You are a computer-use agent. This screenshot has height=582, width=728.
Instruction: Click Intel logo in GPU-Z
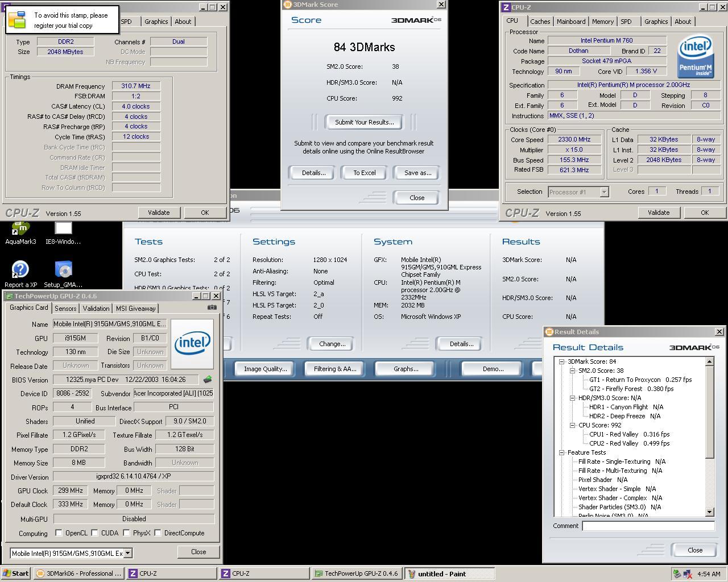pyautogui.click(x=192, y=343)
